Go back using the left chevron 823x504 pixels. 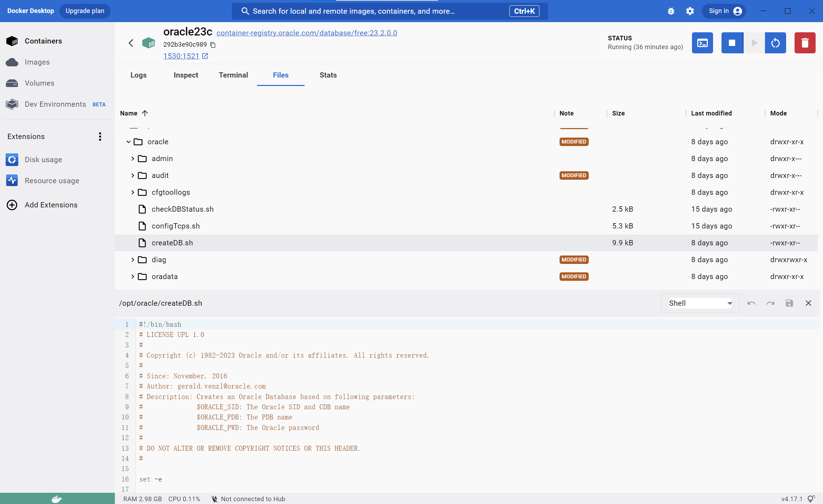tap(131, 43)
